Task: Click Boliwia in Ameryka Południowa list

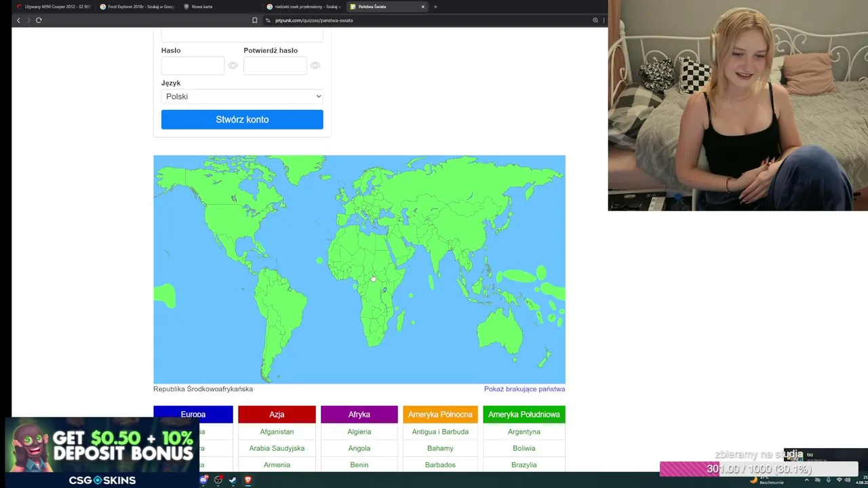Action: point(524,448)
